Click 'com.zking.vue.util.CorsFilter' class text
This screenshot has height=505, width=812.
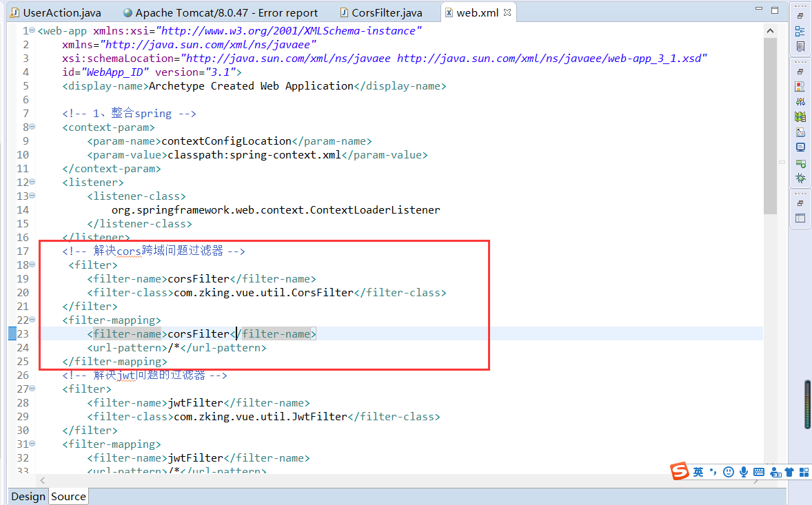coord(263,292)
